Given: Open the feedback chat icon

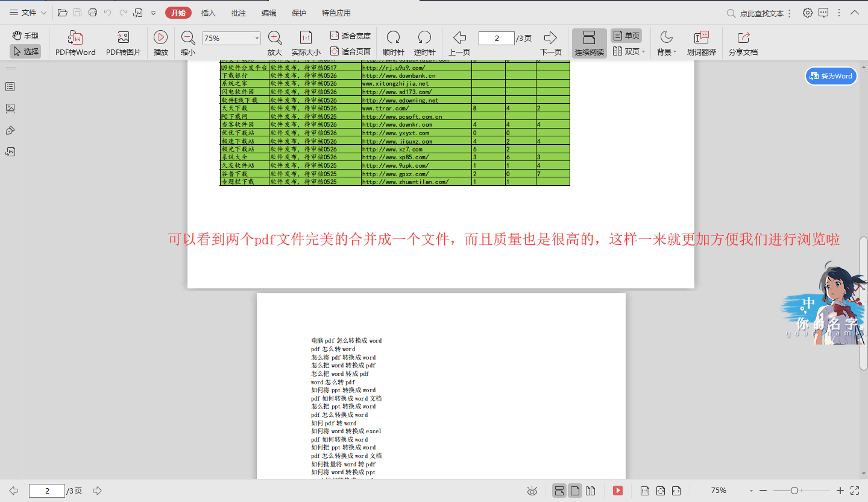Looking at the screenshot, I should click(x=823, y=13).
